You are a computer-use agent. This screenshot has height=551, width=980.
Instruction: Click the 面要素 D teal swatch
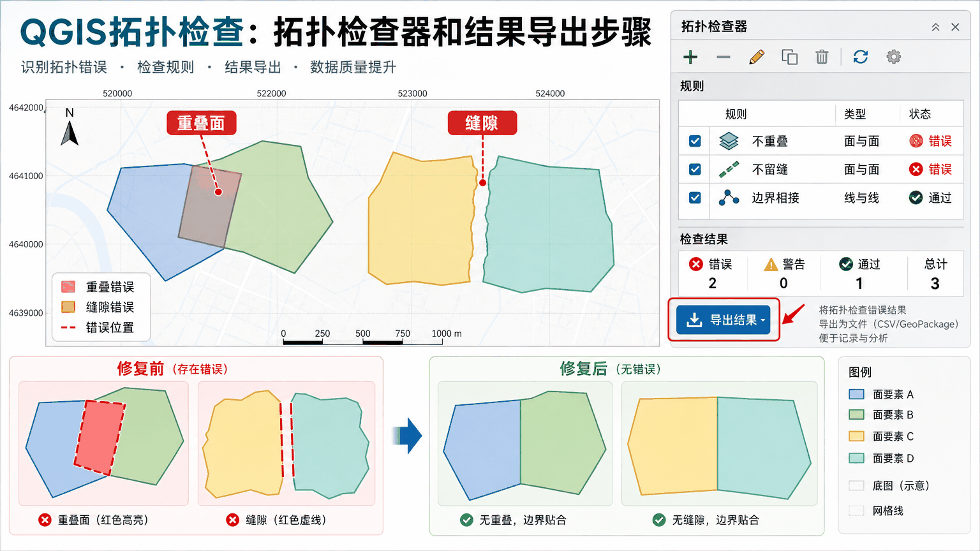pos(856,458)
